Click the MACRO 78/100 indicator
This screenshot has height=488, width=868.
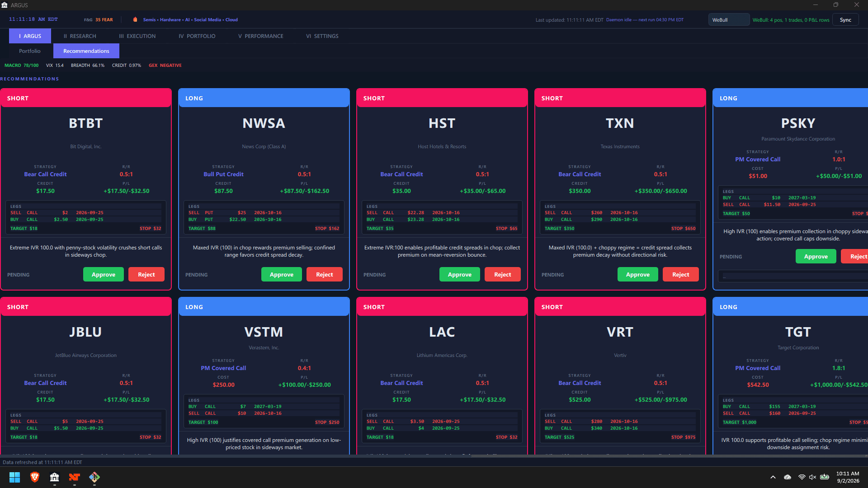(21, 66)
